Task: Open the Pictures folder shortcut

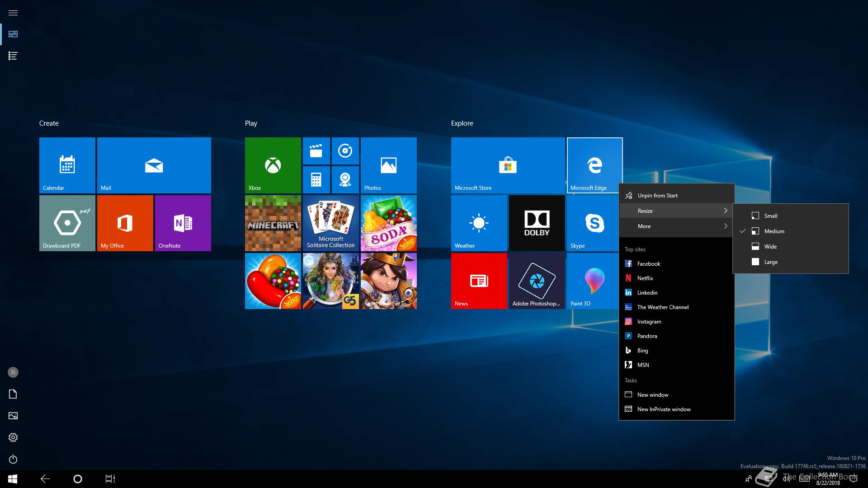Action: [13, 416]
